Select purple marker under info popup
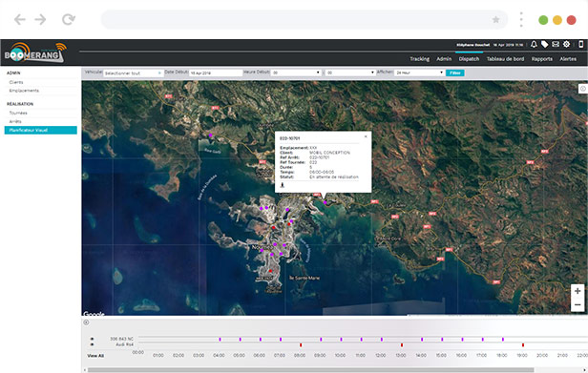 coord(325,202)
